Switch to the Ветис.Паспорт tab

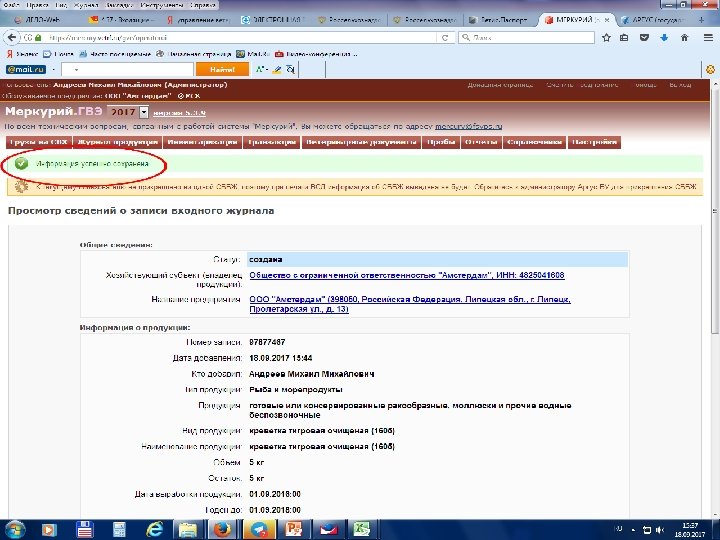pyautogui.click(x=502, y=20)
